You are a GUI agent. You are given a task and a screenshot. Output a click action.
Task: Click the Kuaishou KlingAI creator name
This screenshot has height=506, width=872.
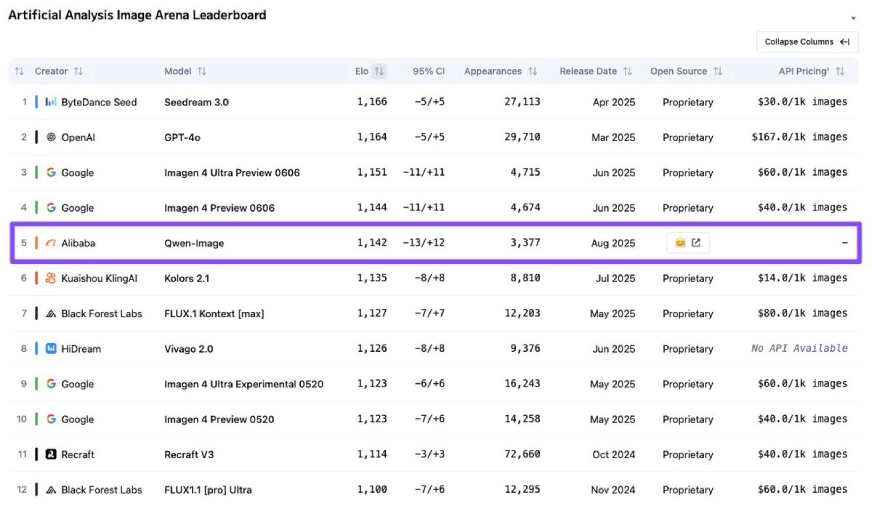pos(99,278)
